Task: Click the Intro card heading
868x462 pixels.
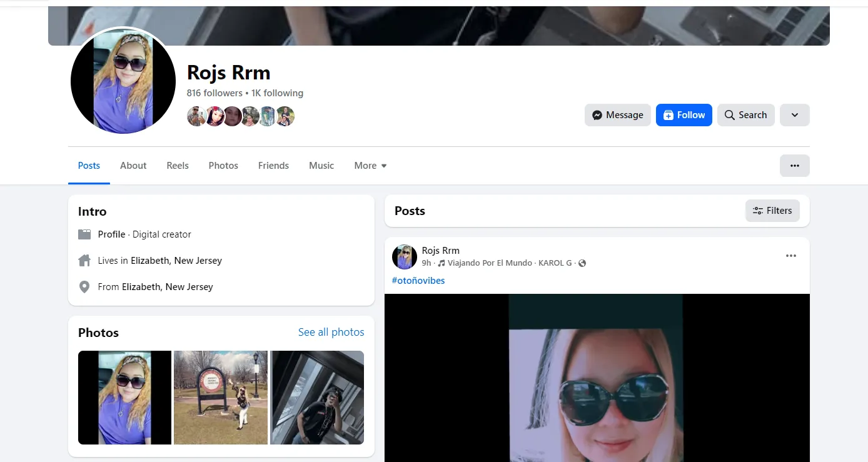Action: pos(93,211)
